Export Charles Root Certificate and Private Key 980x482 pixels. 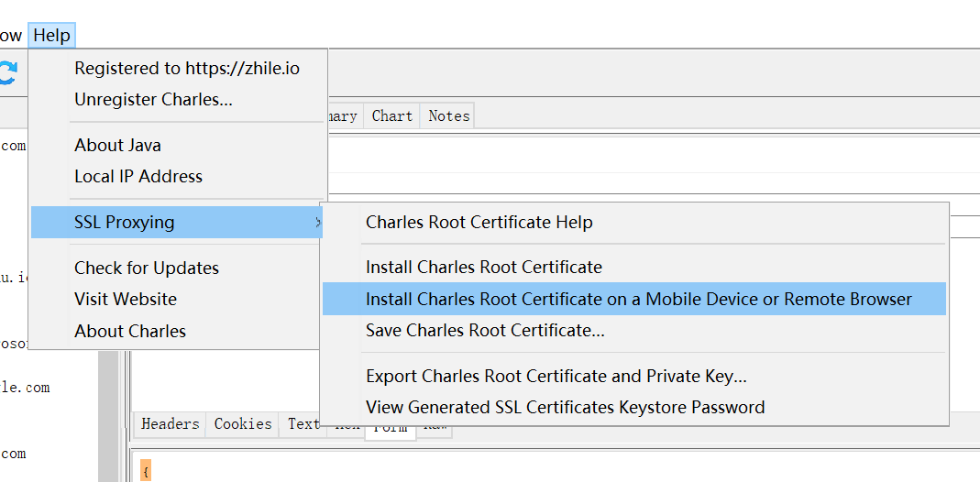coord(556,376)
